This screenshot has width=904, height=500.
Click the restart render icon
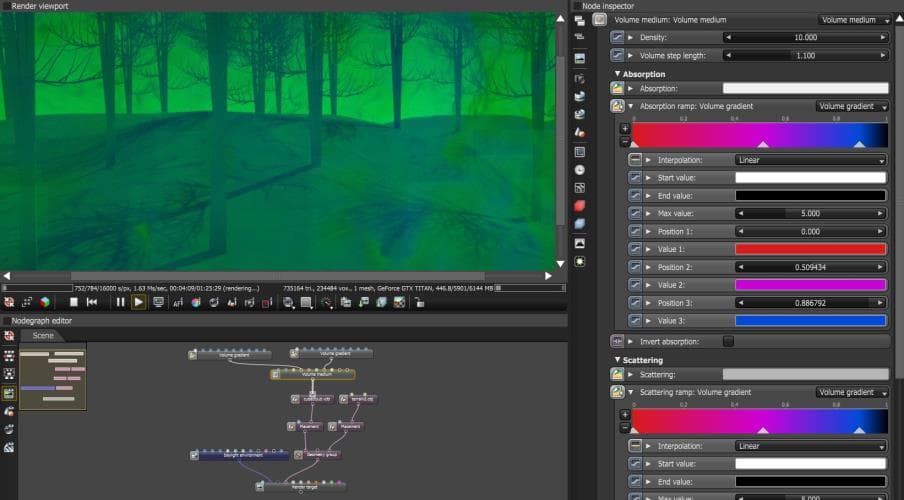coord(92,301)
